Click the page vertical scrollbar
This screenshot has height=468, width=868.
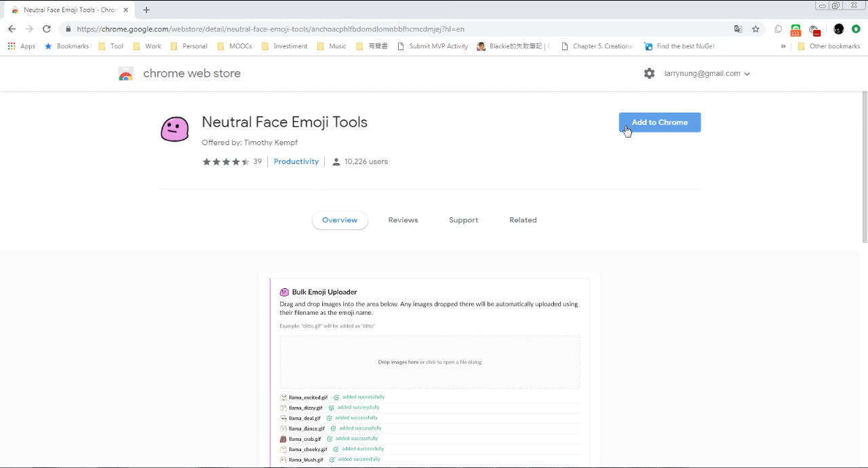pyautogui.click(x=864, y=166)
